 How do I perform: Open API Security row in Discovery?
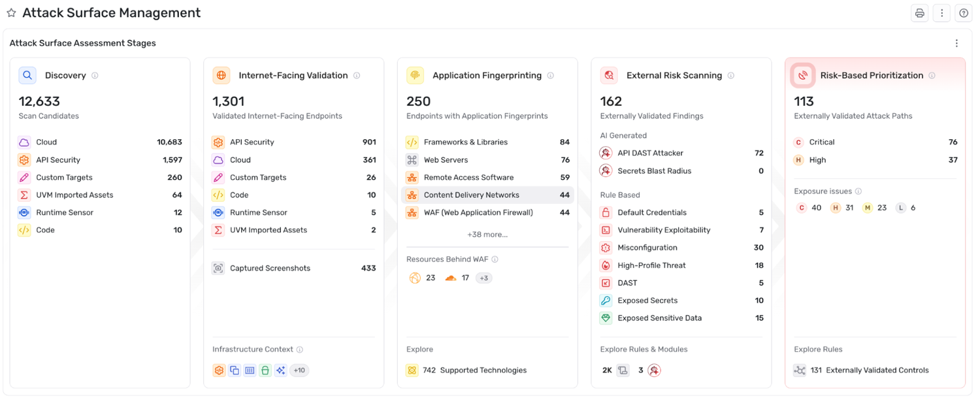(100, 159)
